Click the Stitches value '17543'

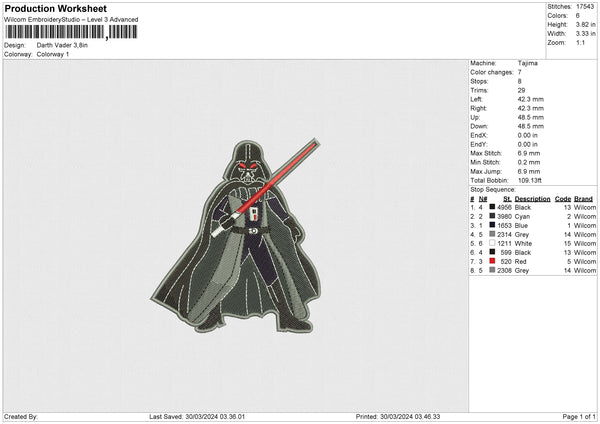pyautogui.click(x=585, y=7)
